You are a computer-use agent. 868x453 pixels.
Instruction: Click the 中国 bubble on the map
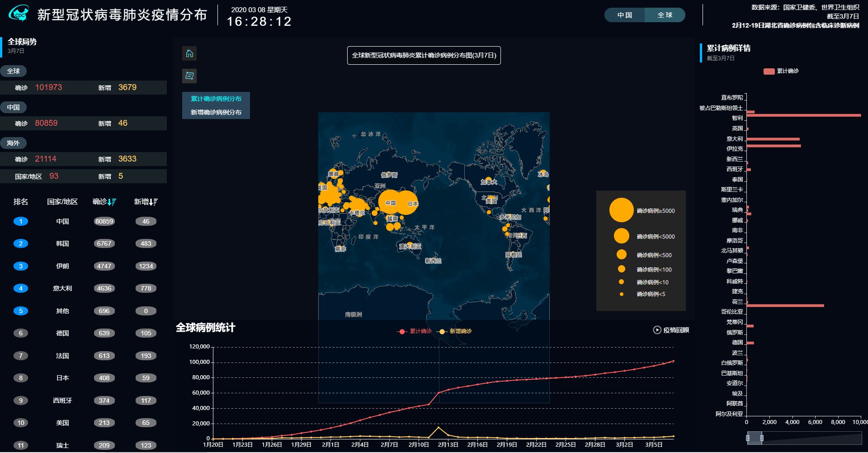(x=391, y=202)
